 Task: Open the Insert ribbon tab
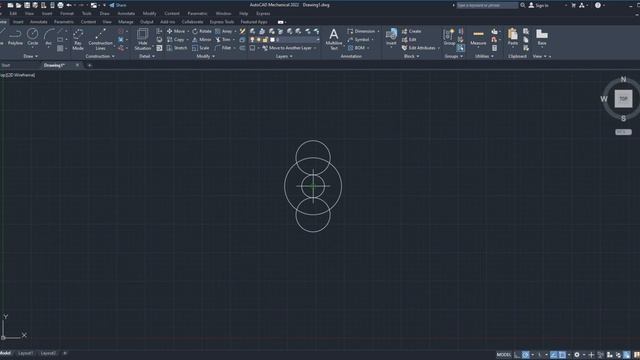[18, 22]
